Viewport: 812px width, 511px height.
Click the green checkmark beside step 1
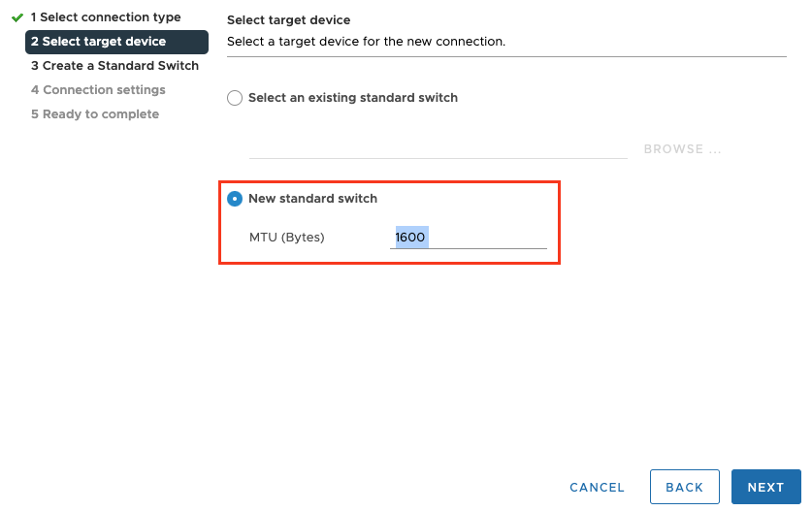(x=16, y=17)
